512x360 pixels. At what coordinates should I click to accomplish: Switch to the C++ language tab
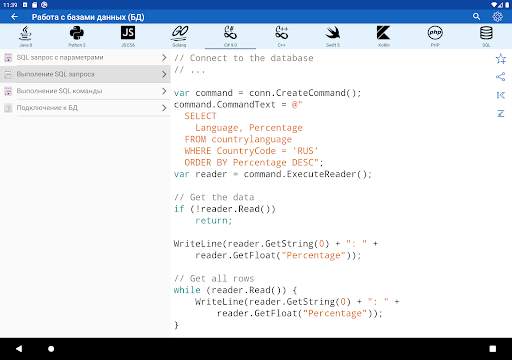click(282, 36)
